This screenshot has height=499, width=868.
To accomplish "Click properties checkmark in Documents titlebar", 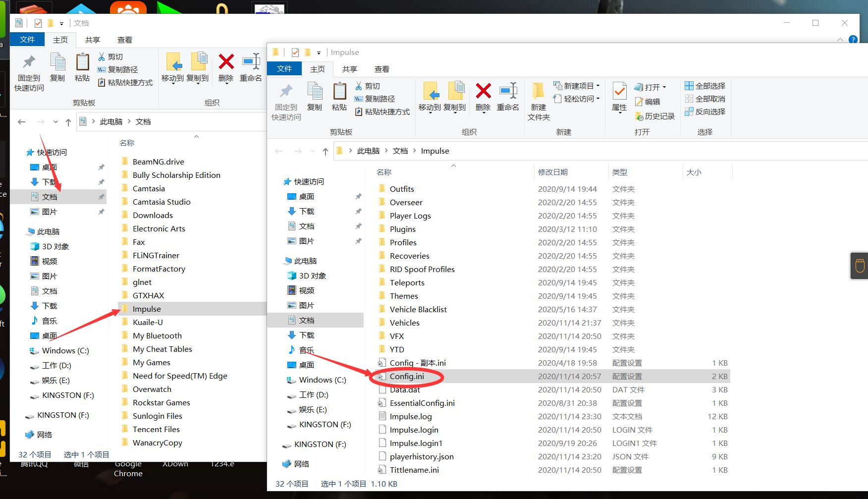I will click(38, 23).
